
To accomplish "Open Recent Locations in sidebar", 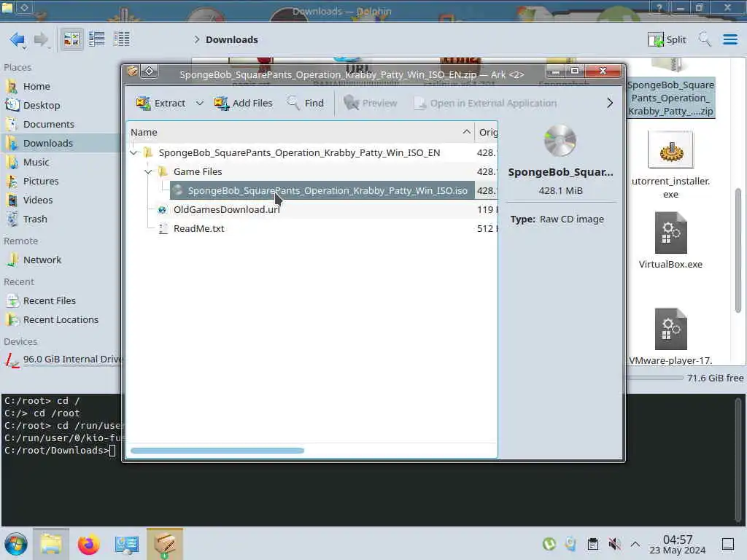I will (x=61, y=320).
